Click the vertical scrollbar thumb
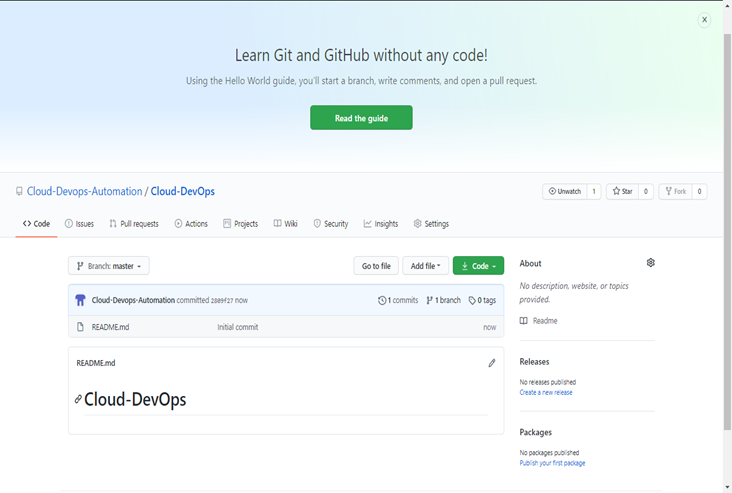 point(727,231)
